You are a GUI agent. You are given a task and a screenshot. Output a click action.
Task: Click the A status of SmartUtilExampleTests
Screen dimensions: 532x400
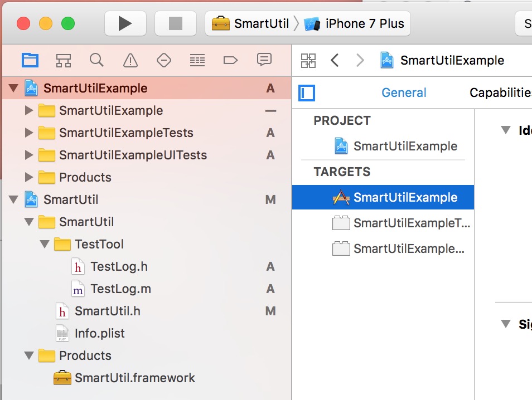click(x=270, y=133)
